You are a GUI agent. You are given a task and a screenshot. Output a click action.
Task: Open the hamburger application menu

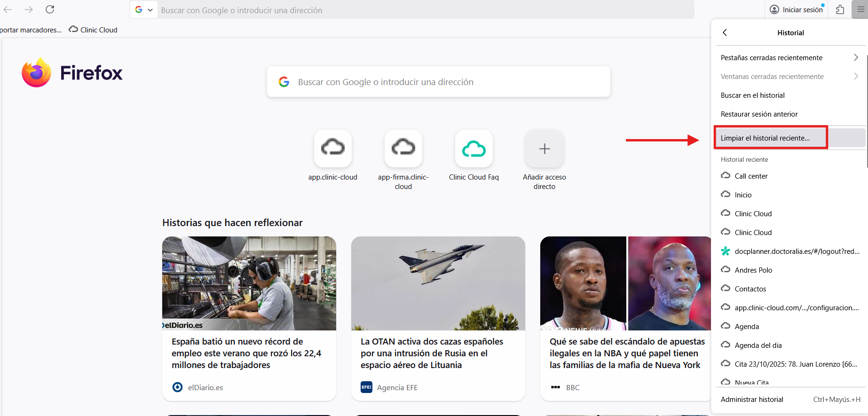tap(860, 9)
